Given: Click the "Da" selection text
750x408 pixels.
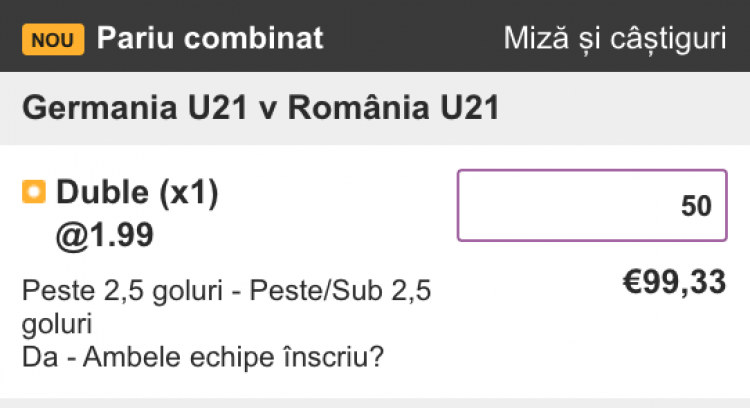Looking at the screenshot, I should click(x=36, y=356).
